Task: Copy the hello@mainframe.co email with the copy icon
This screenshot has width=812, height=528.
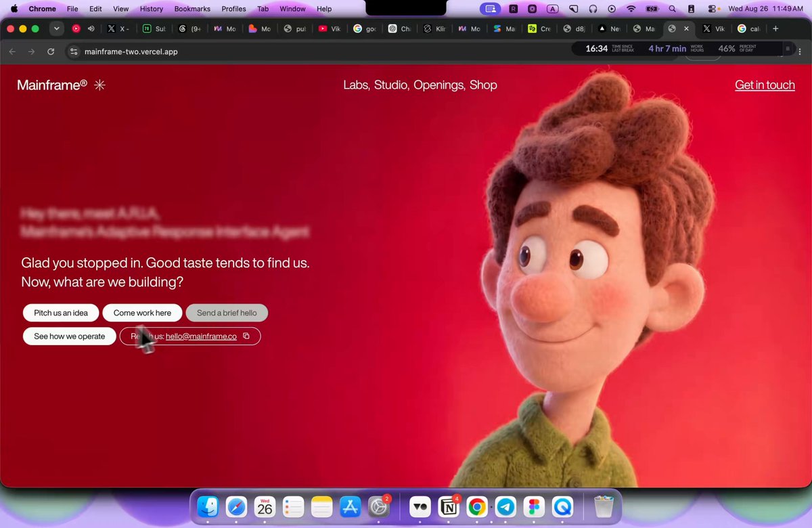Action: (246, 336)
